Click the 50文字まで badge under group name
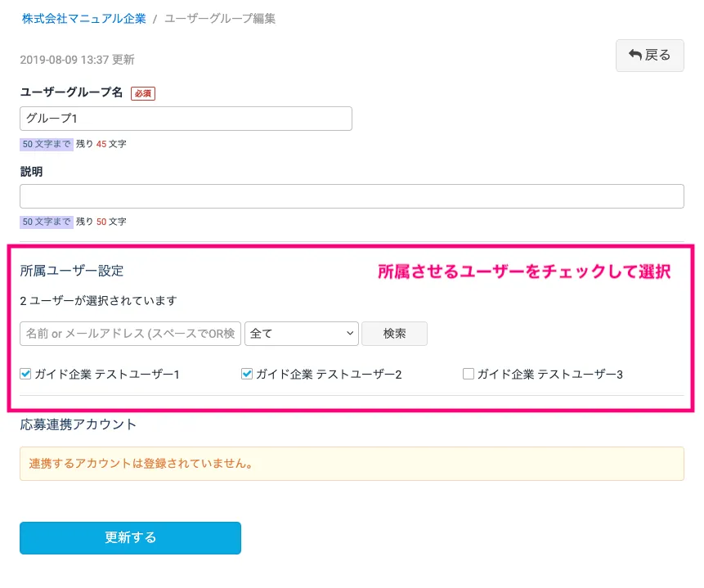 pos(46,144)
